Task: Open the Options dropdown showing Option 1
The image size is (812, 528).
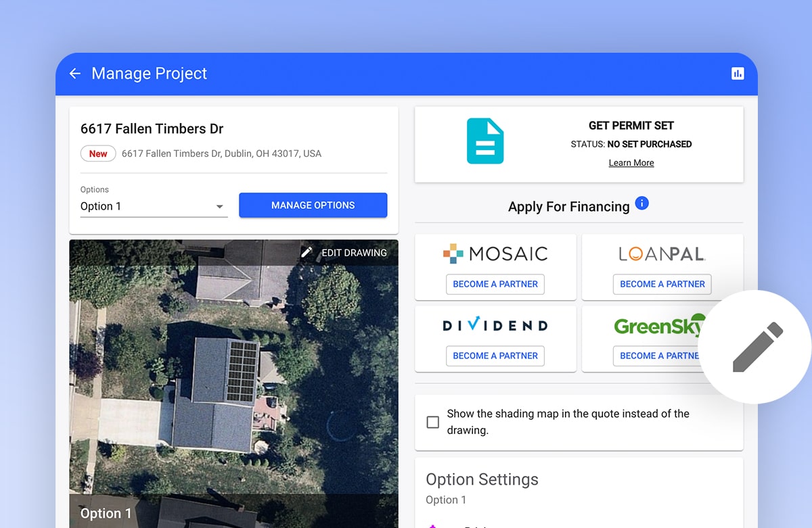Action: (x=154, y=206)
